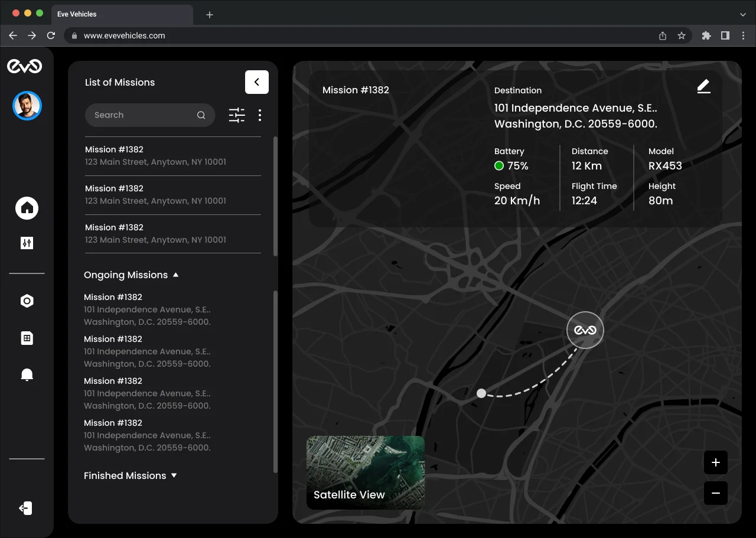Collapse the List of Missions panel
The width and height of the screenshot is (756, 538).
coord(257,82)
